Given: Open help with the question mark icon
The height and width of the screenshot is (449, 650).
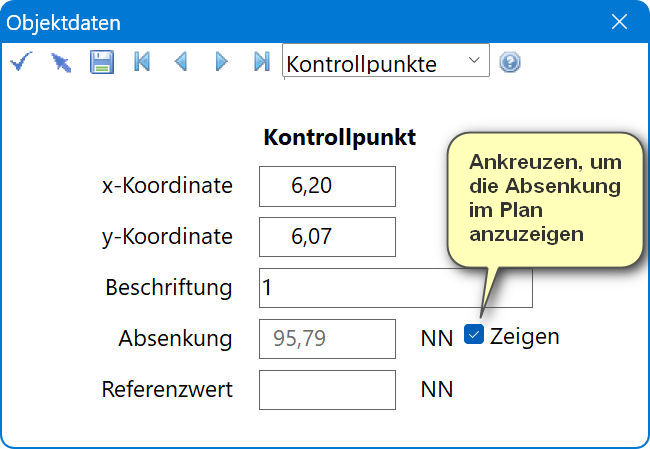Looking at the screenshot, I should (510, 62).
